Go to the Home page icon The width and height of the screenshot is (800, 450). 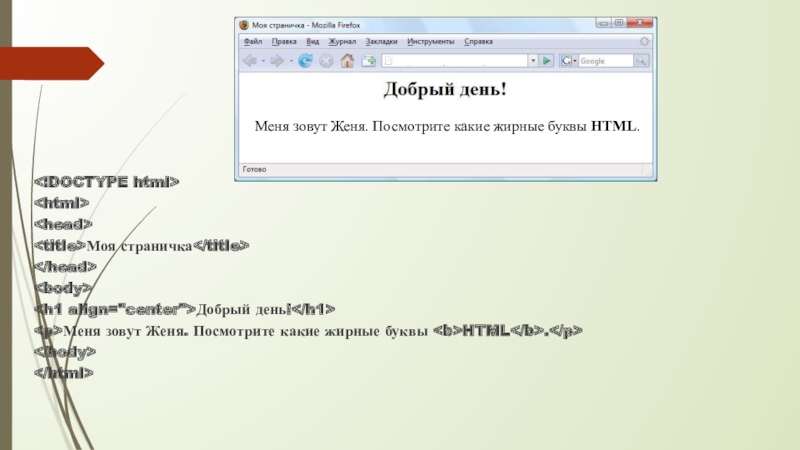(x=347, y=61)
